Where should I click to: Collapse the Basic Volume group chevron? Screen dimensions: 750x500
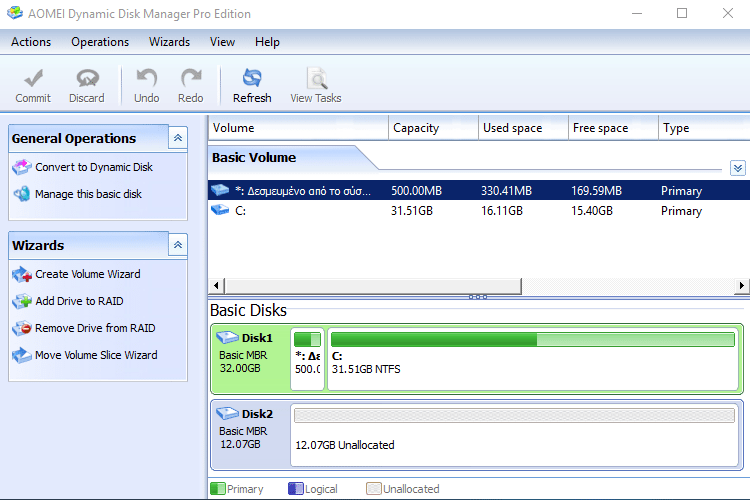[x=738, y=168]
